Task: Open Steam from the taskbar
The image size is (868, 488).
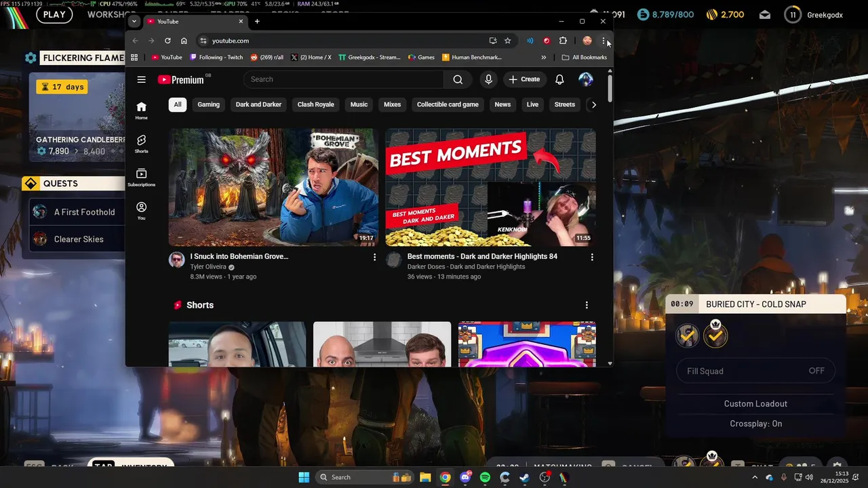Action: pyautogui.click(x=524, y=477)
